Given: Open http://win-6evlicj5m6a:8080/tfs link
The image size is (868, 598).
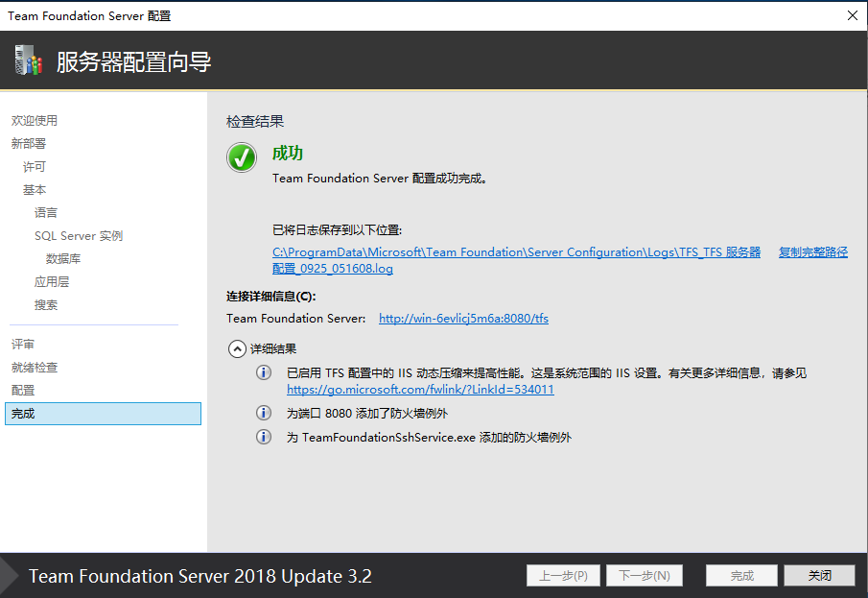Looking at the screenshot, I should coord(463,318).
